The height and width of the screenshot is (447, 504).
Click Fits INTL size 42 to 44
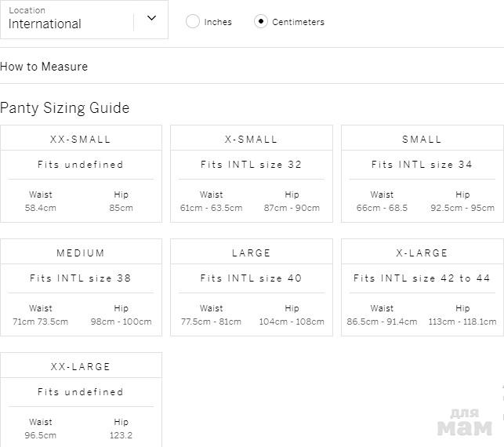point(422,278)
